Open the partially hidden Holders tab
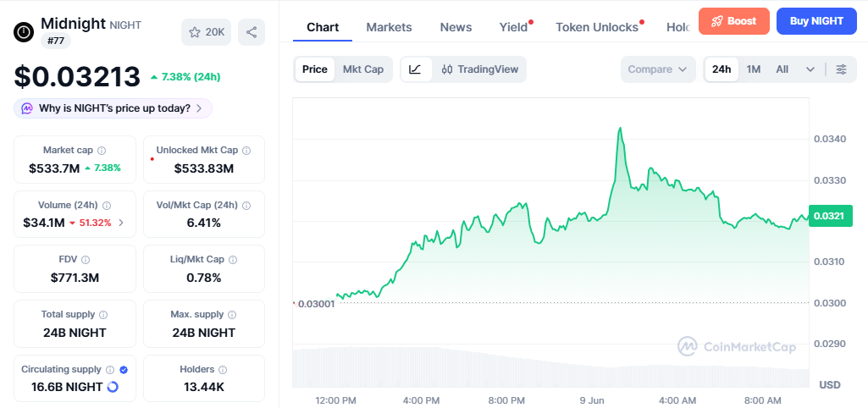This screenshot has width=868, height=408. pos(678,27)
